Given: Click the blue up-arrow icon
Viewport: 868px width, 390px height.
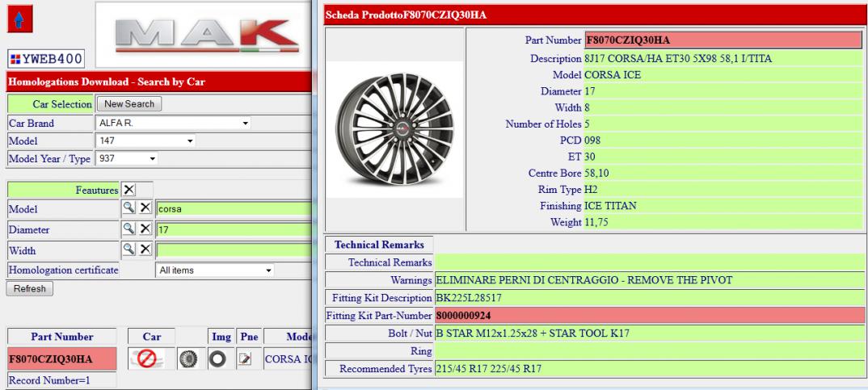Looking at the screenshot, I should tap(20, 19).
